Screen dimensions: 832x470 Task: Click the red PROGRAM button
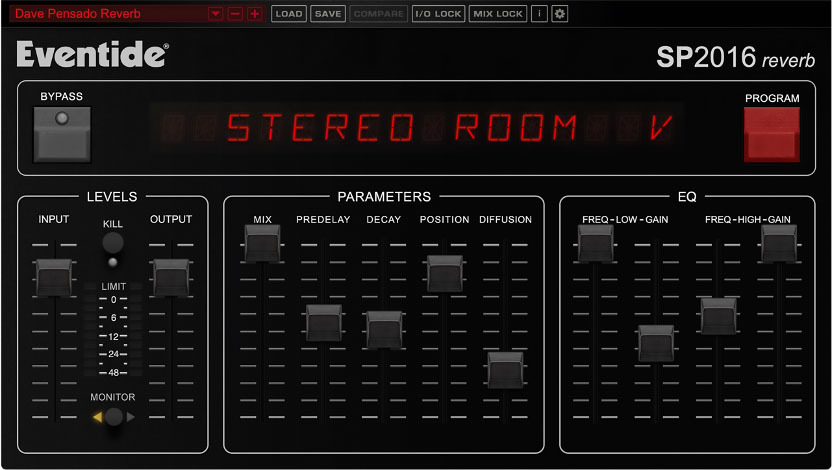pos(772,134)
